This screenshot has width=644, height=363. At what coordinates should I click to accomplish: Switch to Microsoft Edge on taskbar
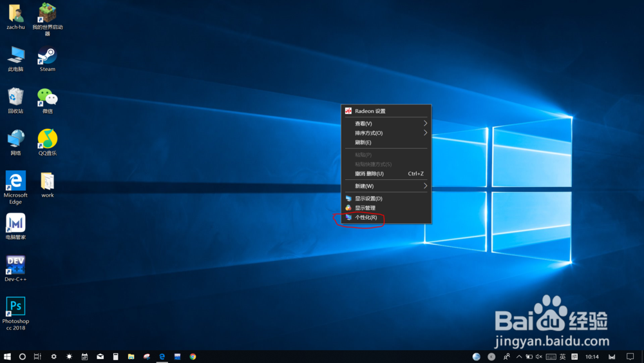click(x=162, y=357)
